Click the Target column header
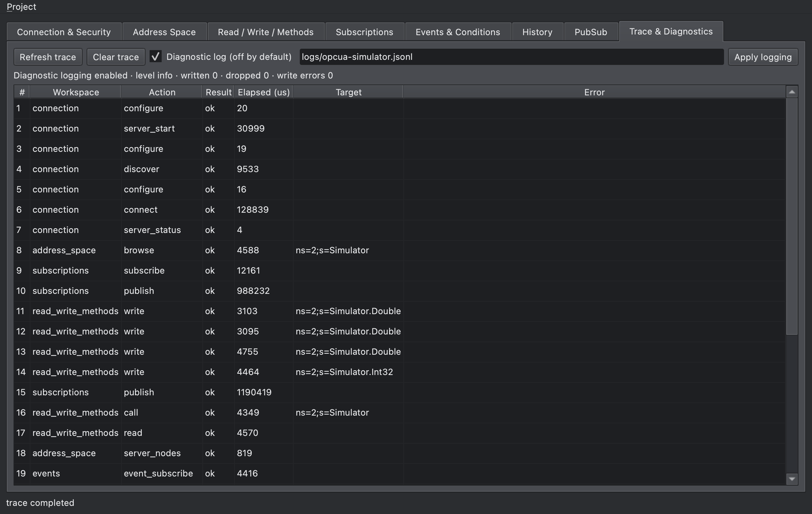 [348, 92]
